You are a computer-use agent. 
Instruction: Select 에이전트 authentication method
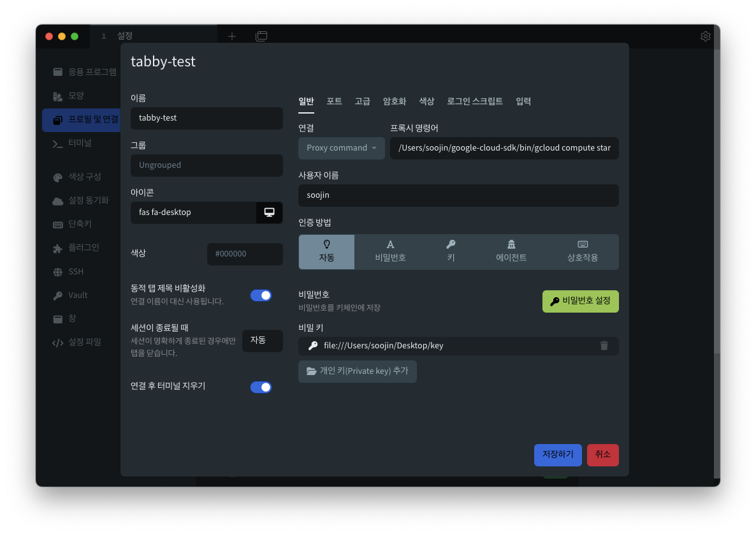511,252
